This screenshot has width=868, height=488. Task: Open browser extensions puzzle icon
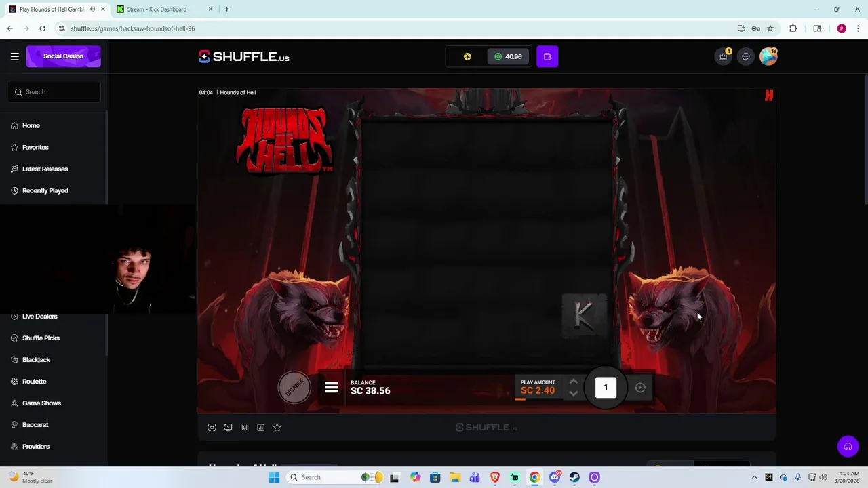(x=793, y=28)
